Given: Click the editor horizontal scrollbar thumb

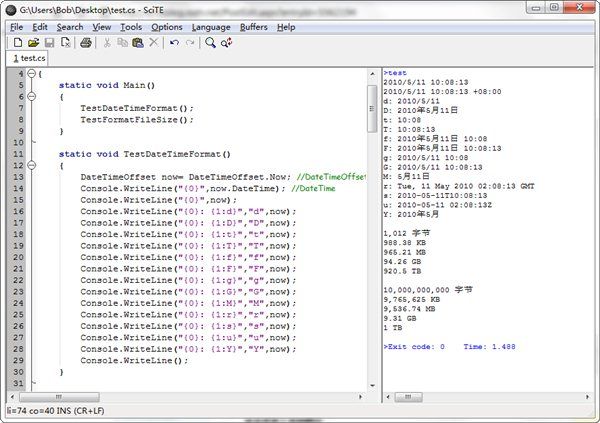Looking at the screenshot, I should pyautogui.click(x=59, y=397).
